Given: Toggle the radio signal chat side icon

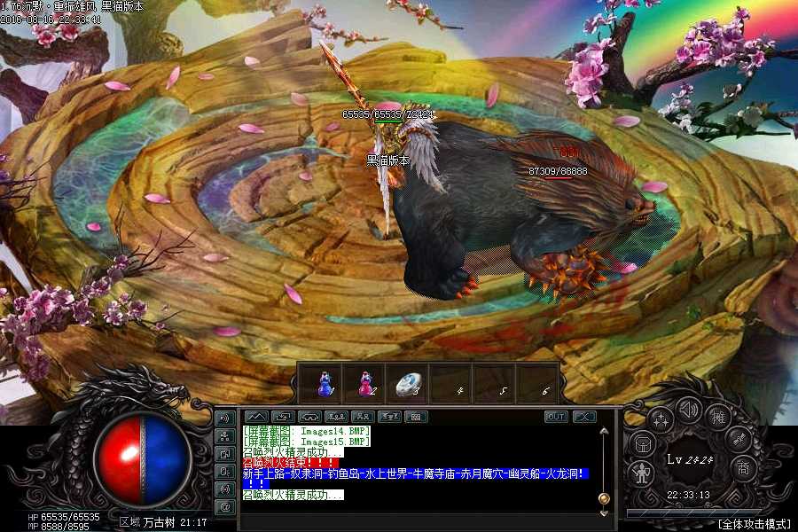Looking at the screenshot, I should [225, 489].
